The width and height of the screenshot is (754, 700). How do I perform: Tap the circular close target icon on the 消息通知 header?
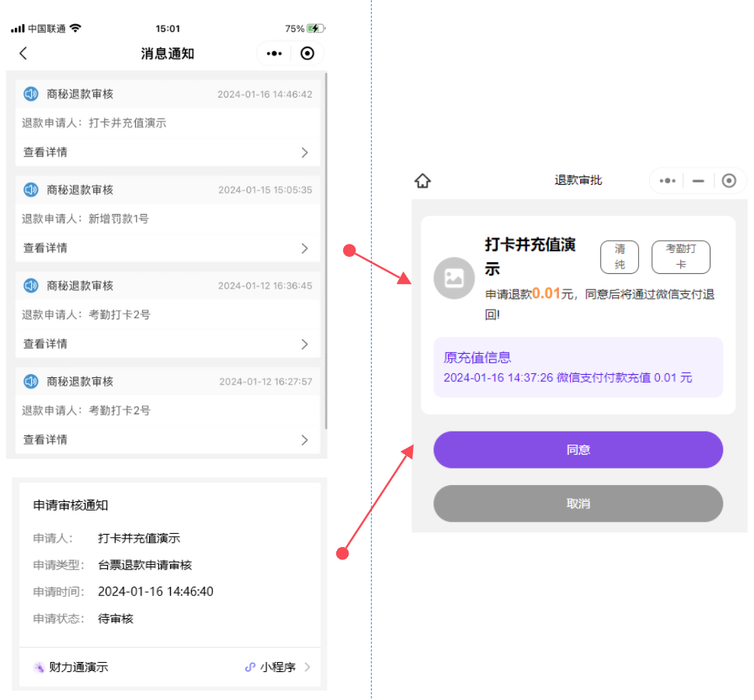click(x=308, y=54)
